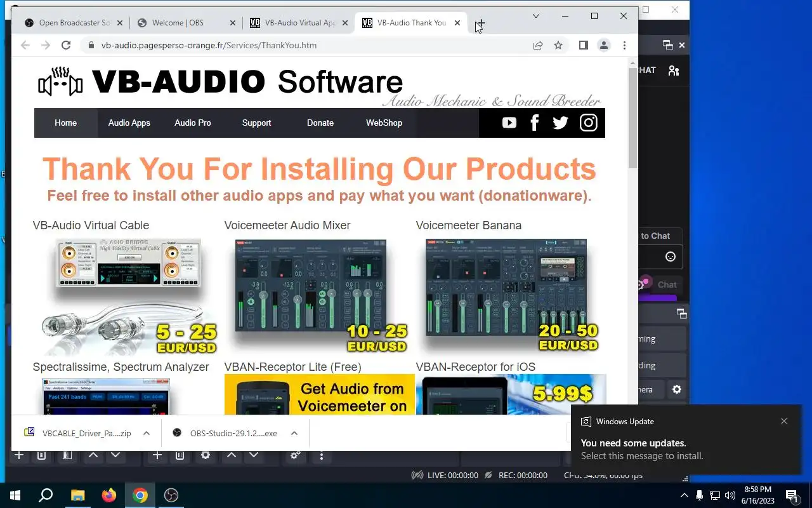Open a new browser tab
This screenshot has height=508, width=812.
click(480, 23)
